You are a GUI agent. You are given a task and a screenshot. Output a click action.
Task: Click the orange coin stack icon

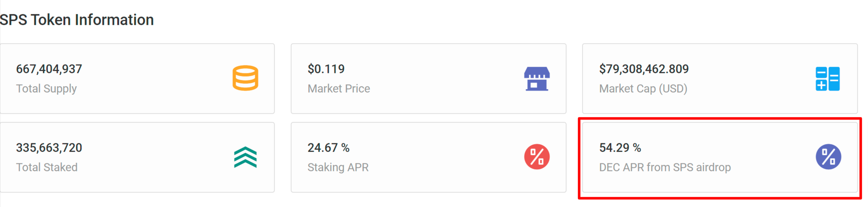click(245, 78)
